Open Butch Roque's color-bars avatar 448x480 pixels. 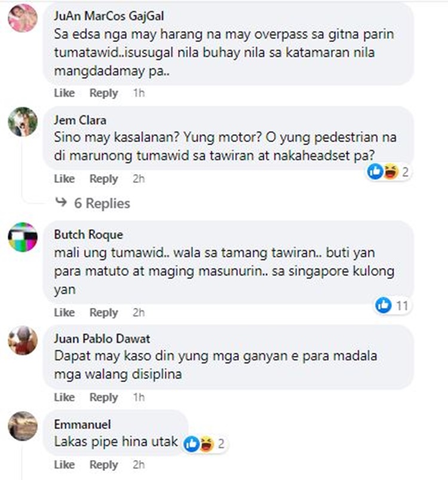[23, 237]
